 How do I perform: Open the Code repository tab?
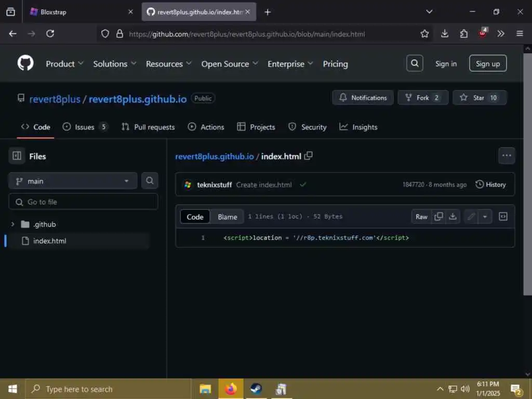[x=36, y=127]
